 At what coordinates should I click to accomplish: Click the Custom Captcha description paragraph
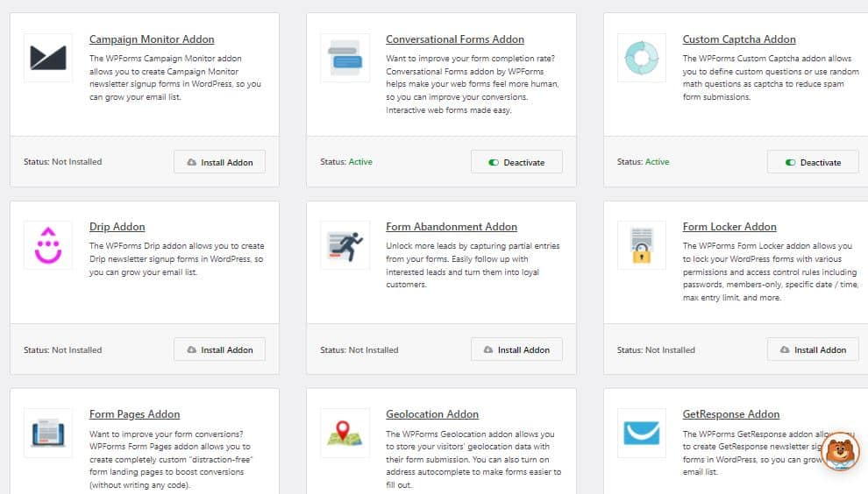tap(771, 77)
